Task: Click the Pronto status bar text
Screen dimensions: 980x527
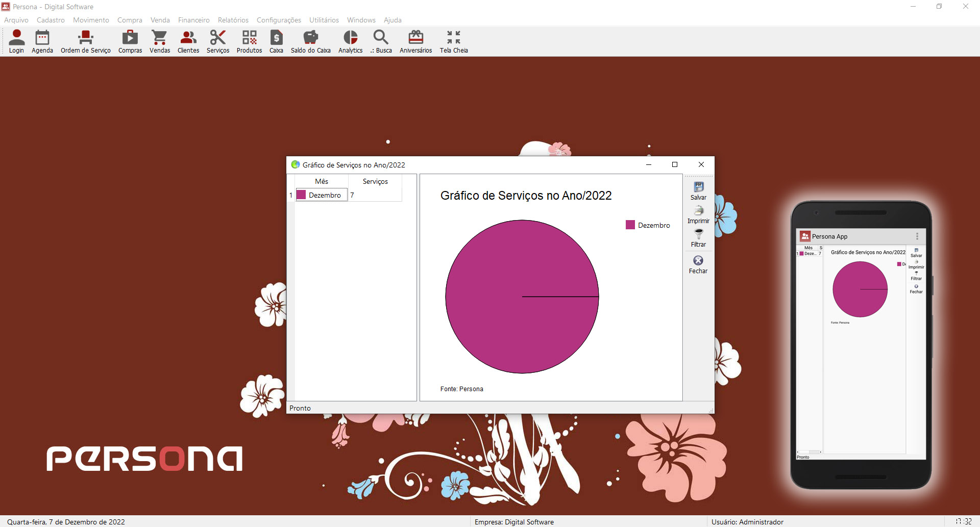Action: pyautogui.click(x=300, y=408)
